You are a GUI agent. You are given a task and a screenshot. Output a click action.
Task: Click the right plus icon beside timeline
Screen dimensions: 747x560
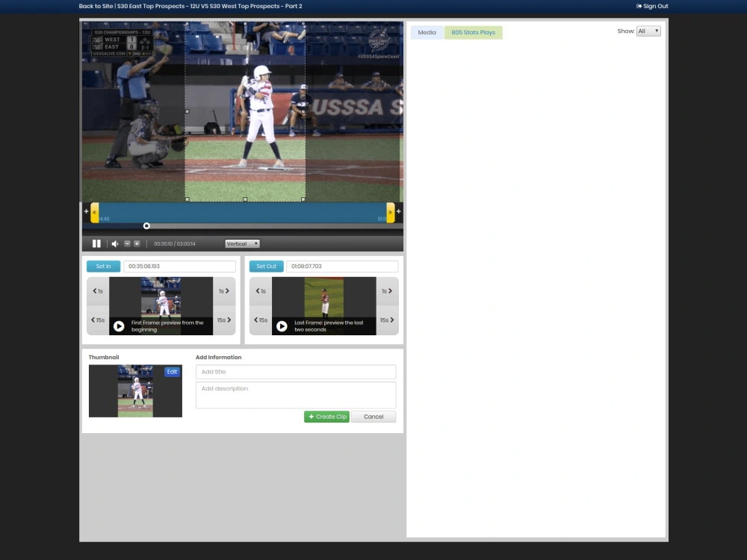point(398,211)
